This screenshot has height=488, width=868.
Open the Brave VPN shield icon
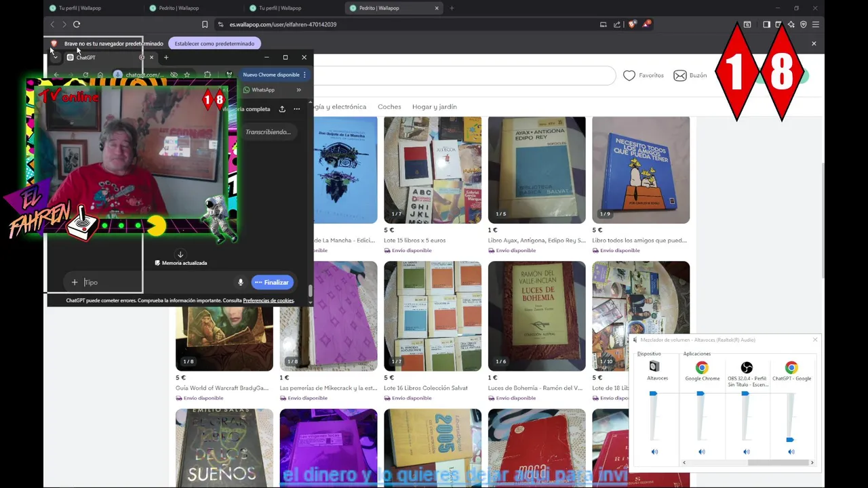(x=804, y=24)
